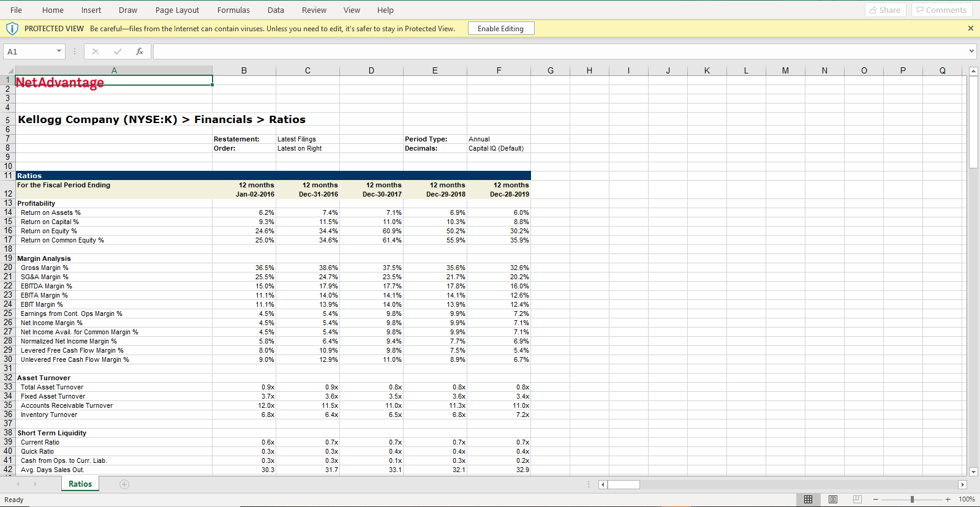
Task: Click previous sheet navigation arrow
Action: 18,484
